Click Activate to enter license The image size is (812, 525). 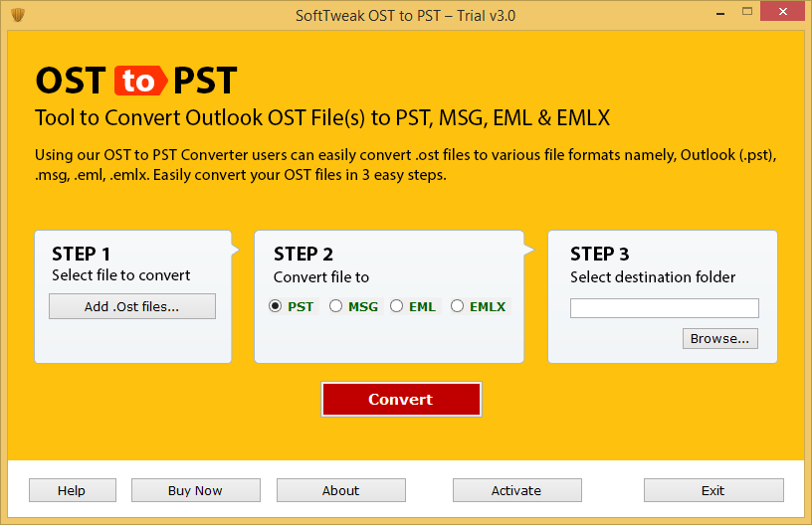click(516, 490)
